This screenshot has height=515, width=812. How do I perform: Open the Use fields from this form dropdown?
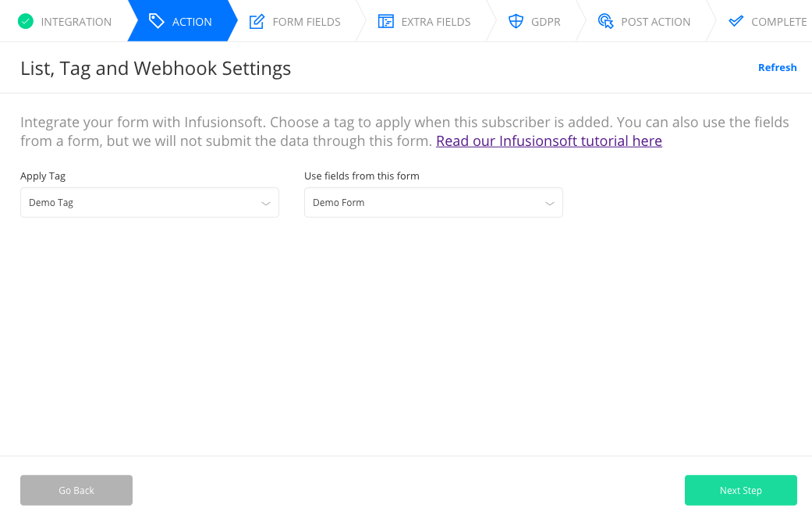(433, 203)
